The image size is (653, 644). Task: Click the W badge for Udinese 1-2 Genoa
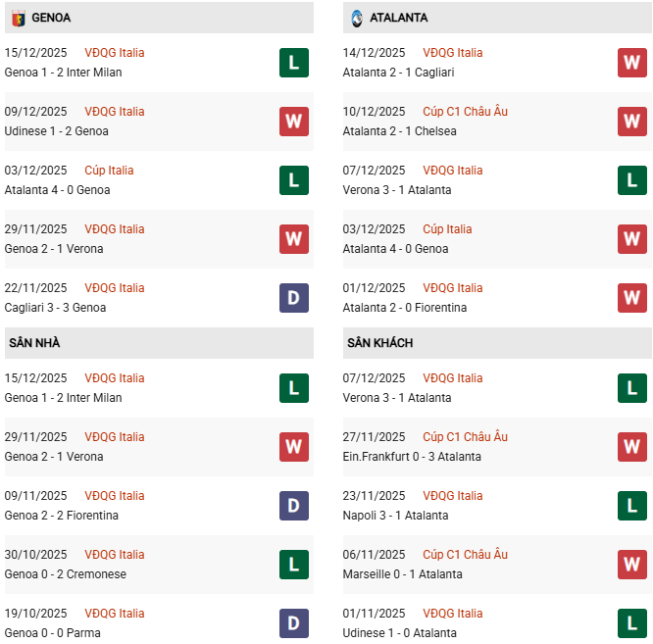click(294, 122)
